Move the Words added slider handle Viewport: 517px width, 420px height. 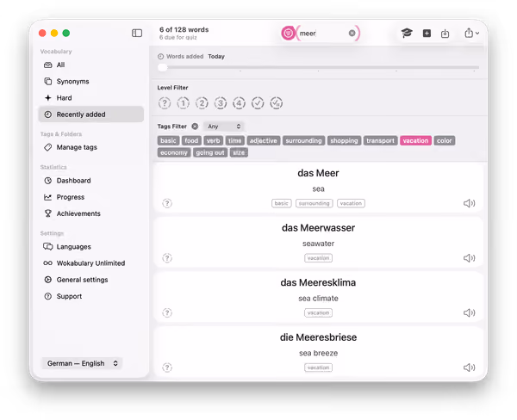click(162, 67)
